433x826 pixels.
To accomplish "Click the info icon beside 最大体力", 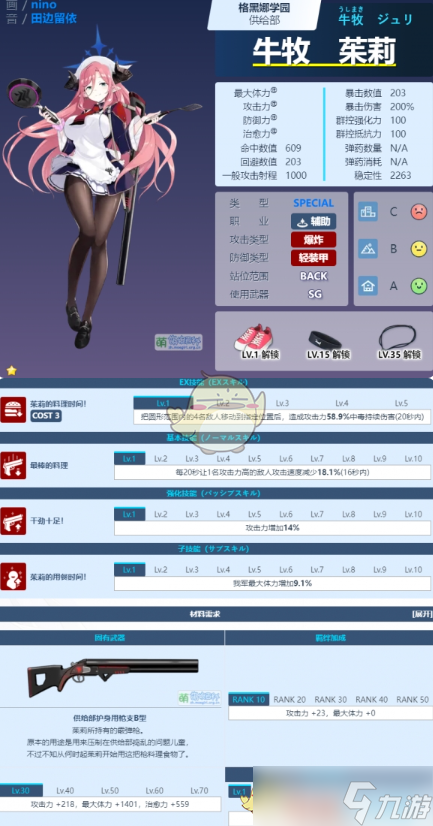I will [x=274, y=91].
